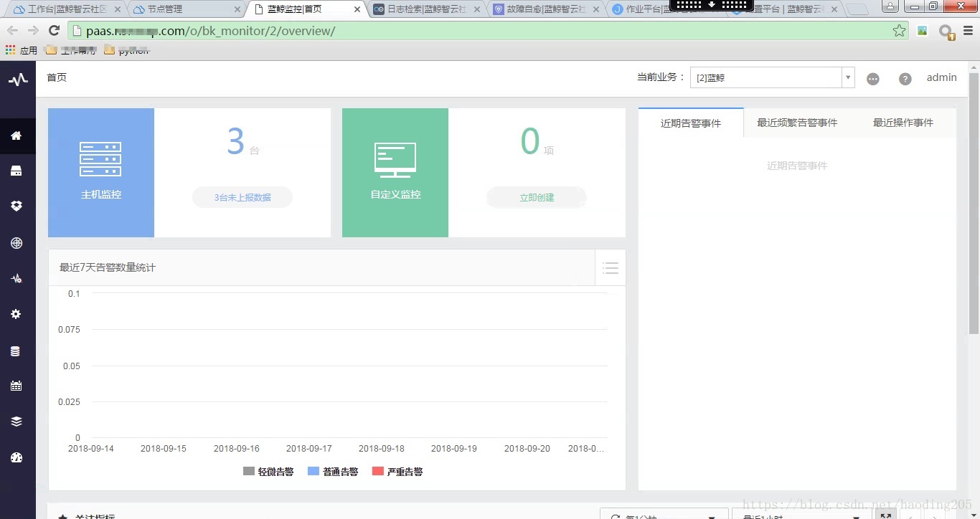This screenshot has width=980, height=519.
Task: Open the chart list menu icon
Action: click(611, 268)
